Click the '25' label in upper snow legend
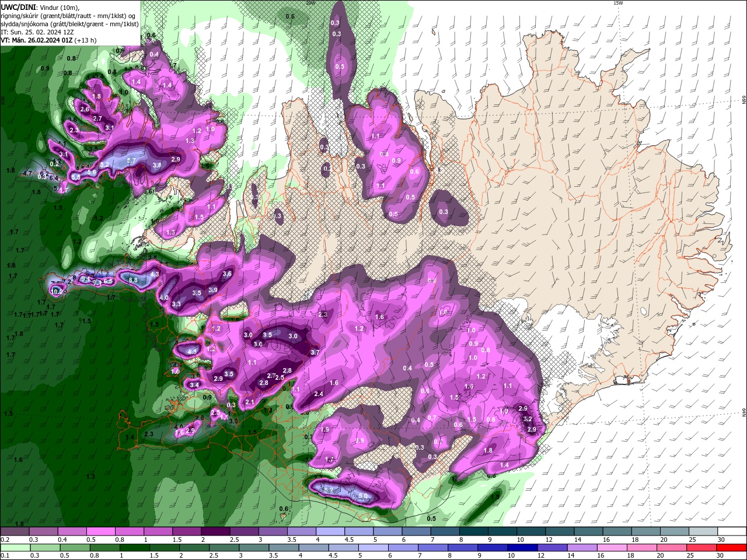 click(693, 540)
